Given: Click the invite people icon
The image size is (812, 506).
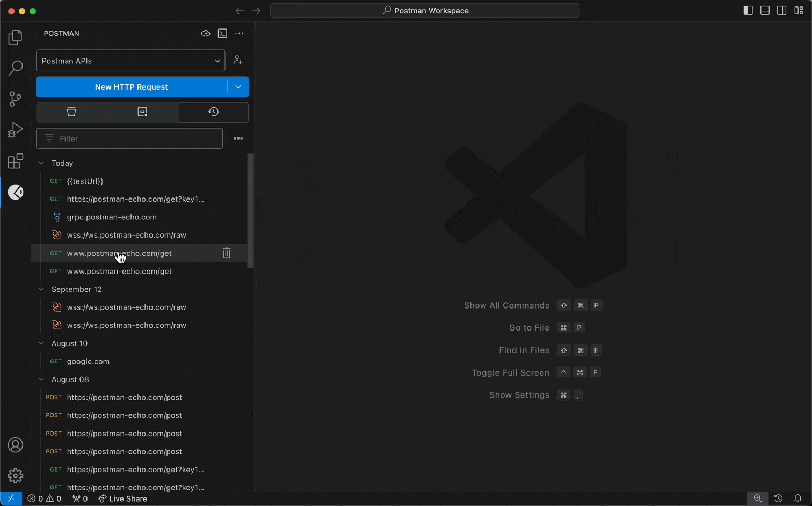Looking at the screenshot, I should [x=238, y=61].
